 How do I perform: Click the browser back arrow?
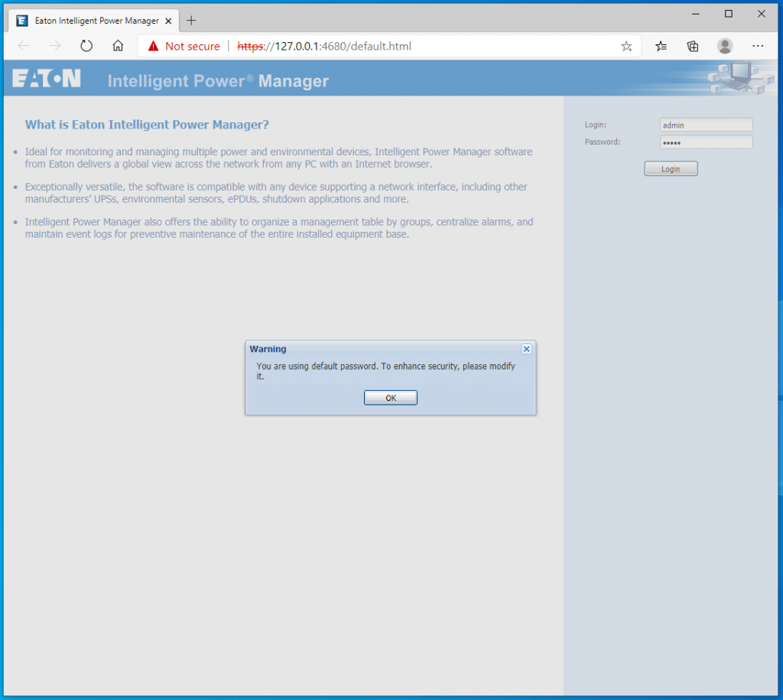click(24, 46)
